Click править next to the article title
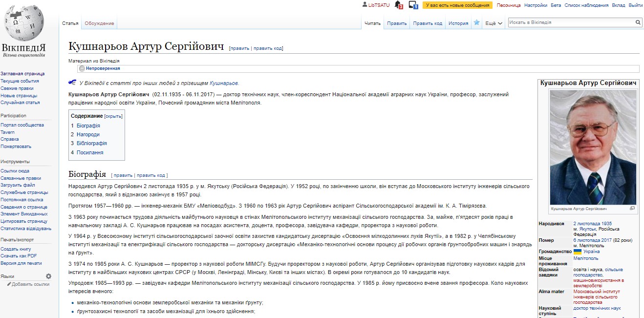644x318 pixels. click(x=239, y=48)
